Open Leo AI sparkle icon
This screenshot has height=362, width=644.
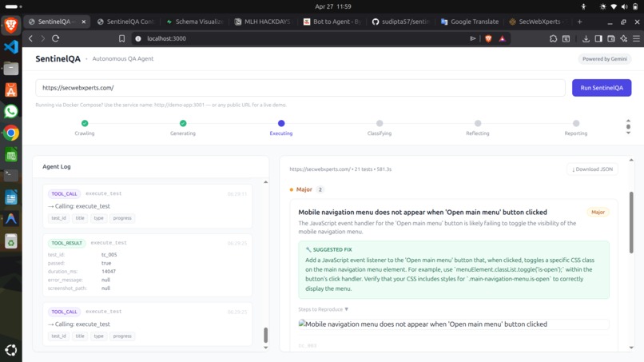[624, 38]
